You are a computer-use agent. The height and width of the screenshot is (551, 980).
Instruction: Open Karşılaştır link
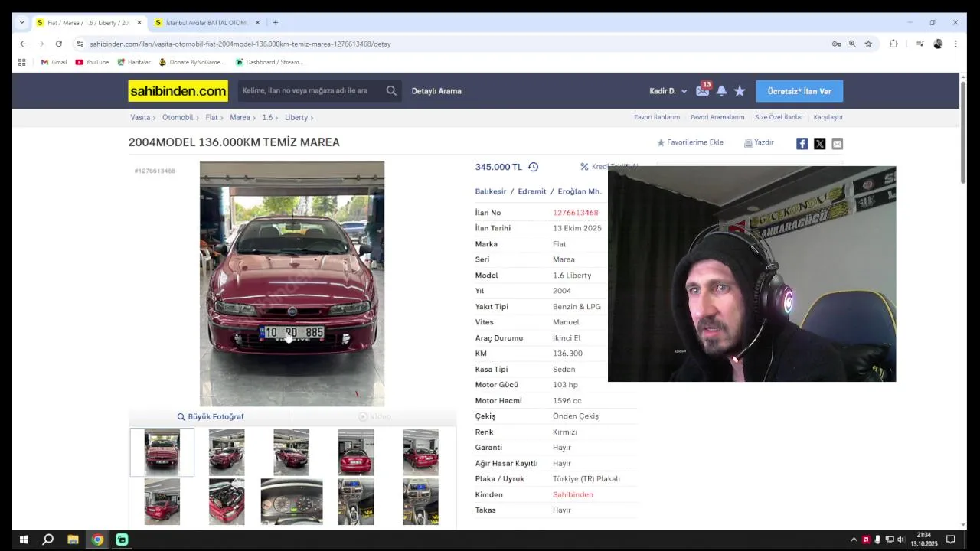click(828, 118)
